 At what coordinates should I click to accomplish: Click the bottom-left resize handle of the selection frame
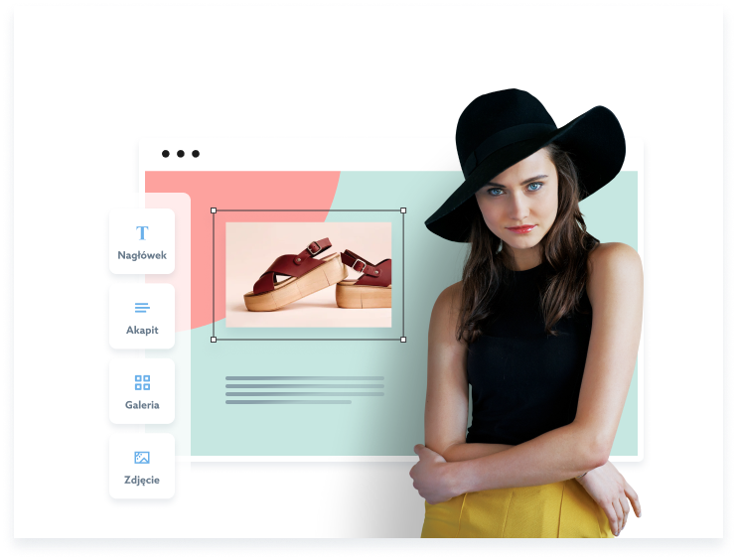[x=214, y=340]
